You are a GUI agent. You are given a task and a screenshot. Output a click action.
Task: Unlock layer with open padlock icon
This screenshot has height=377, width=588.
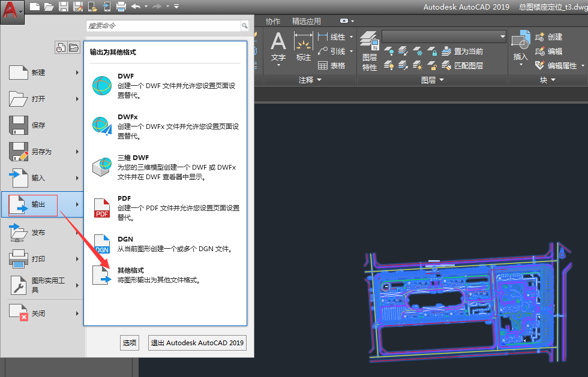(x=431, y=65)
